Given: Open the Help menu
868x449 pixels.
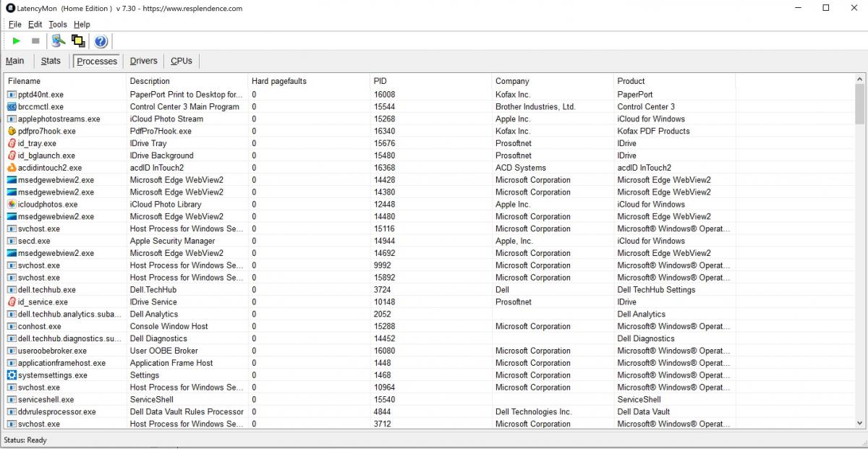Looking at the screenshot, I should 82,25.
